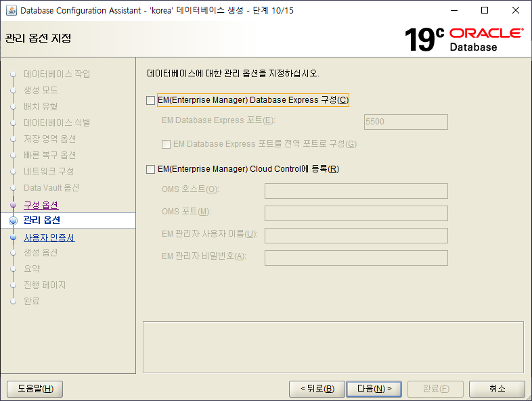The image size is (532, 401).
Task: Click EM 관리자 사용자 이름 field
Action: pyautogui.click(x=356, y=235)
